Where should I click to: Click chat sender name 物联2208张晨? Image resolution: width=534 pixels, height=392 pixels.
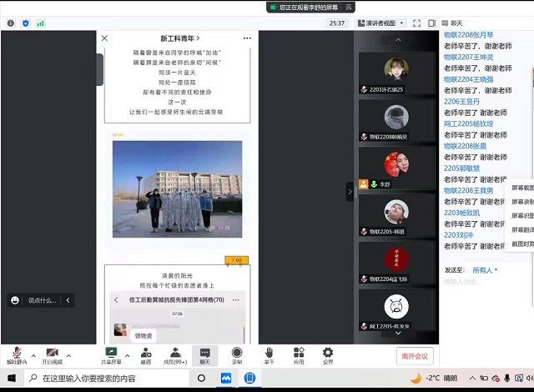coord(465,146)
